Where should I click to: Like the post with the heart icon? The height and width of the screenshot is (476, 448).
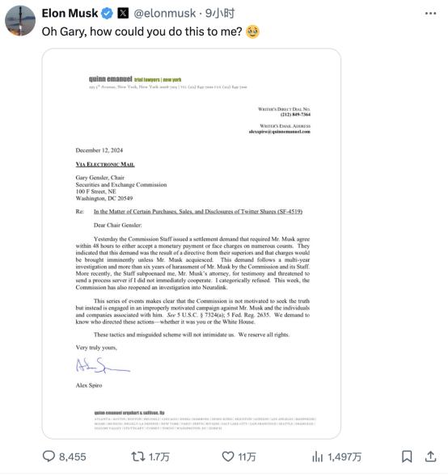(x=228, y=457)
